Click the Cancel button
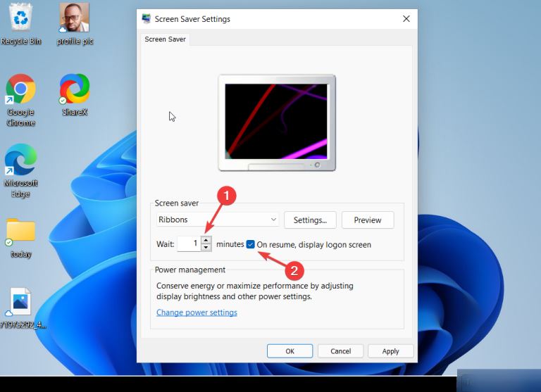The height and width of the screenshot is (392, 541). [340, 351]
